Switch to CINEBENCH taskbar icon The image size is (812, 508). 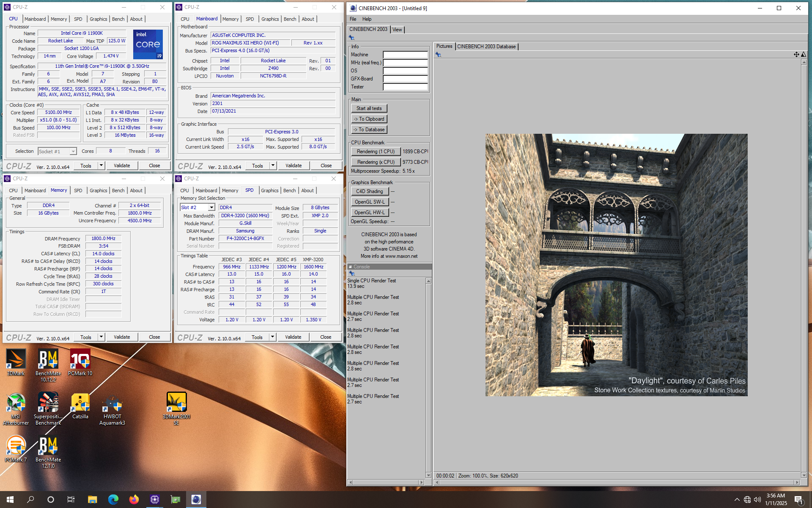pos(196,500)
